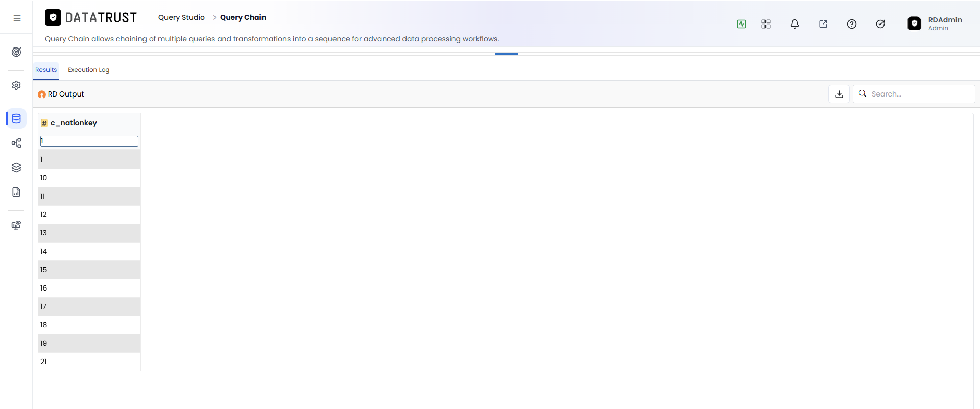The width and height of the screenshot is (980, 409).
Task: Open the hamburger menu
Action: (x=17, y=18)
